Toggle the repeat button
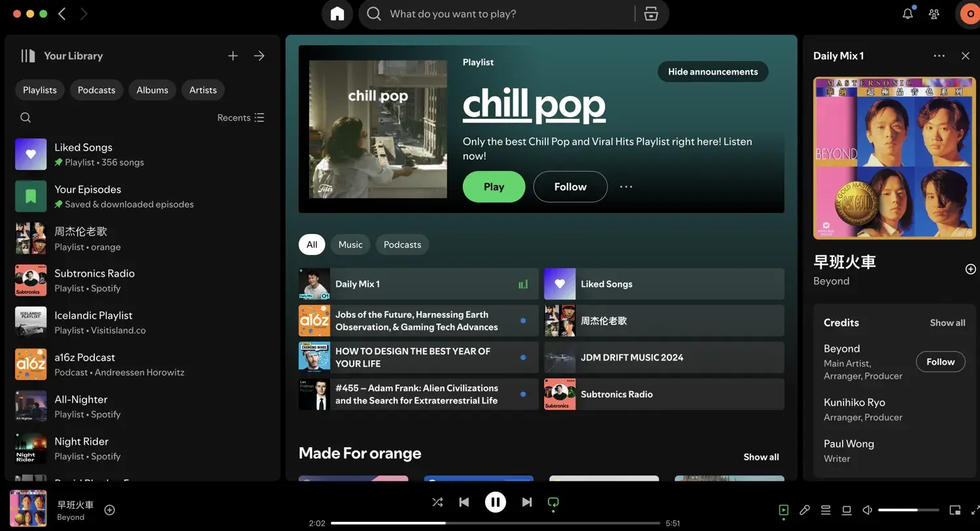The width and height of the screenshot is (980, 531). (x=553, y=502)
